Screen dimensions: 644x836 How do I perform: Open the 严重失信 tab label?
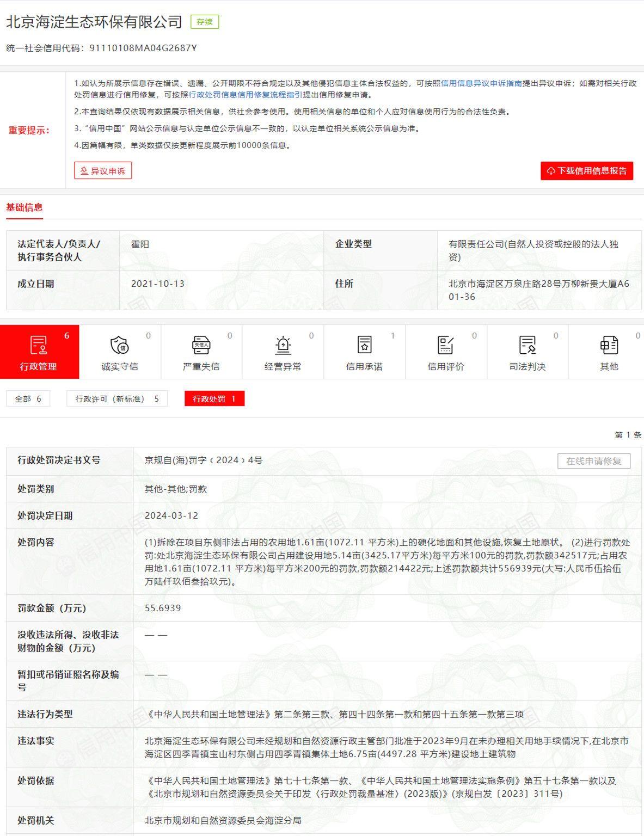201,367
